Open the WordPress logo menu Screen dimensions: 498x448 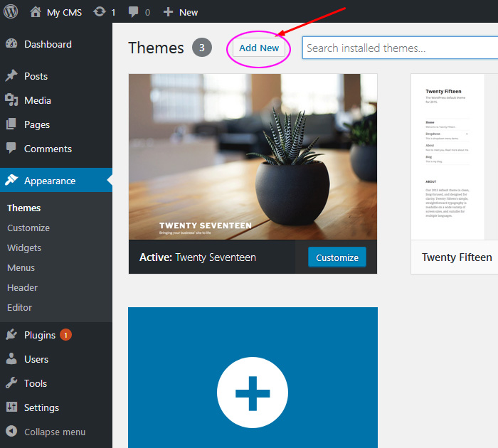point(11,12)
